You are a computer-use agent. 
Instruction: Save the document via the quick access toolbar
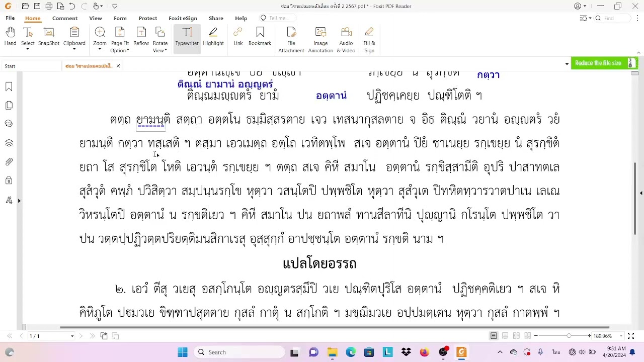(37, 6)
